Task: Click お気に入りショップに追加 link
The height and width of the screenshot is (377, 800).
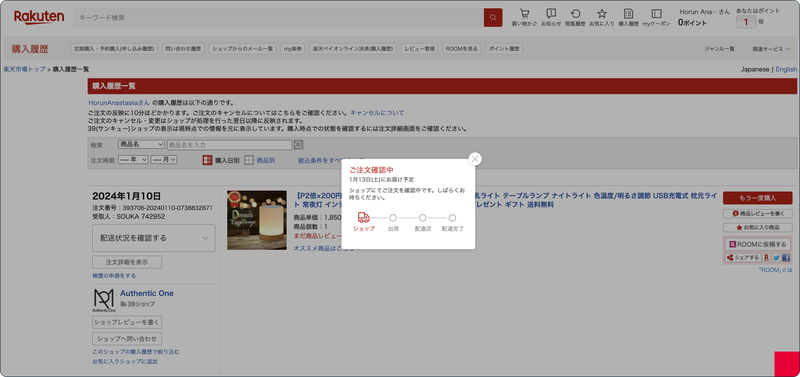Action: click(x=125, y=361)
